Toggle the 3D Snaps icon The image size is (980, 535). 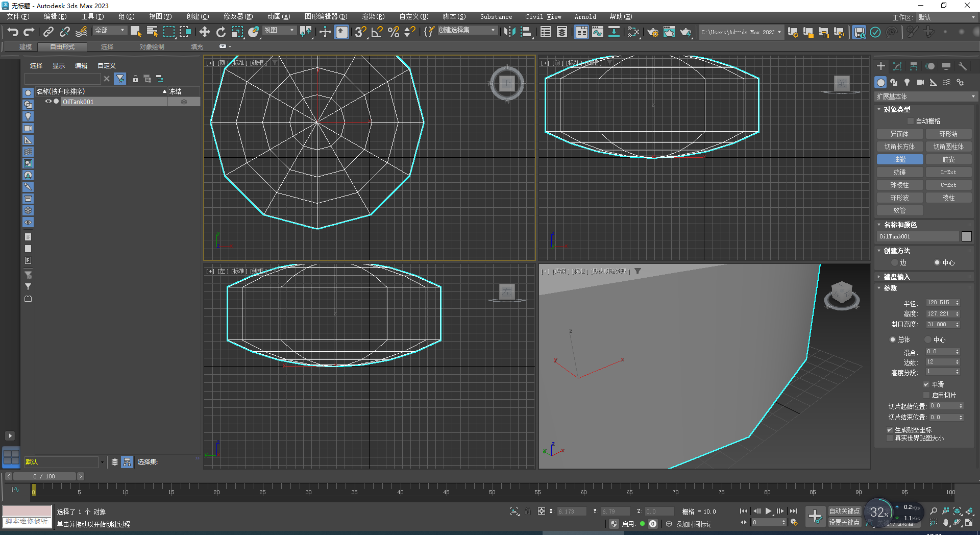[360, 32]
